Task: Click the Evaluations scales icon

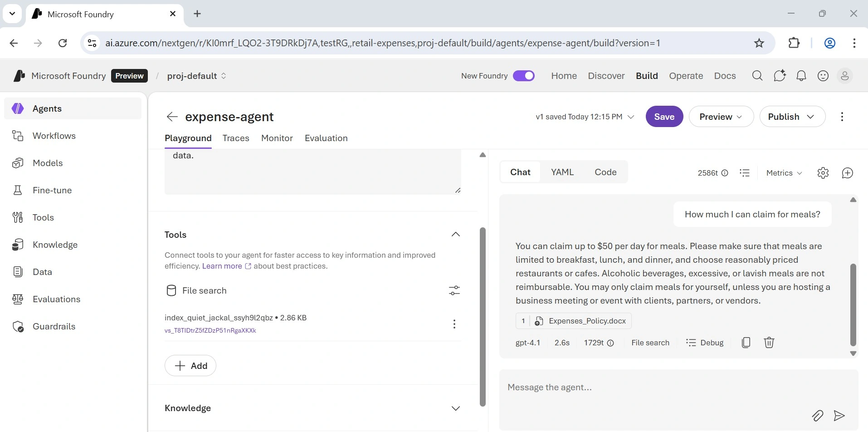Action: coord(18,299)
